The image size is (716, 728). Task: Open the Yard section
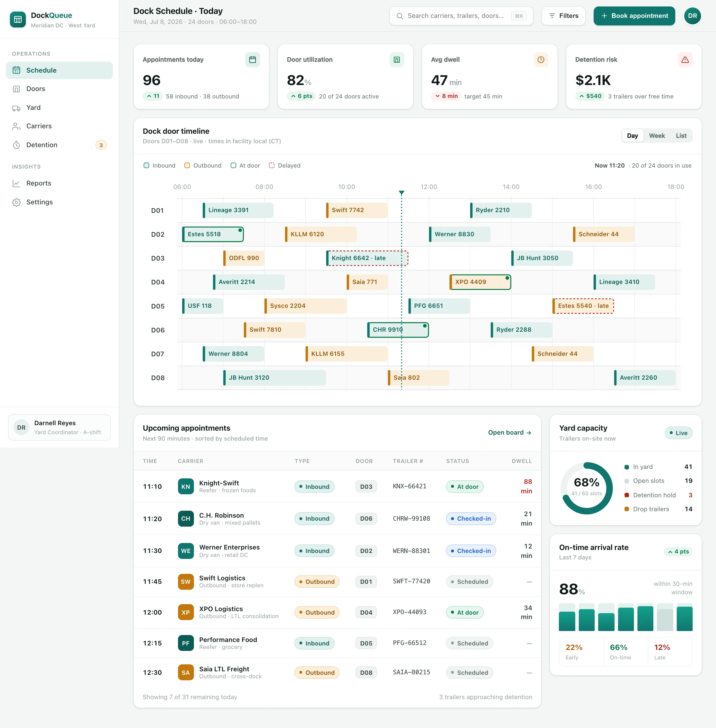click(59, 108)
